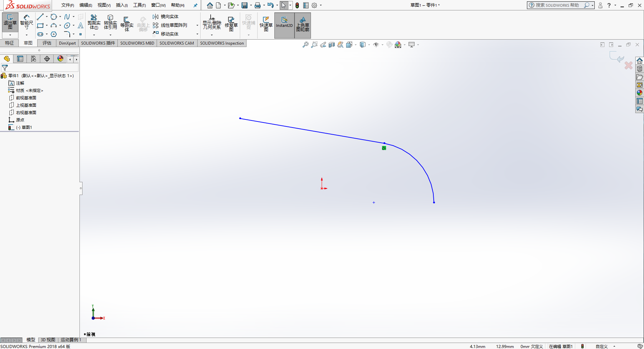Expand Linear Sketch Pattern dropdown arrow
This screenshot has width=644, height=349.
point(197,26)
